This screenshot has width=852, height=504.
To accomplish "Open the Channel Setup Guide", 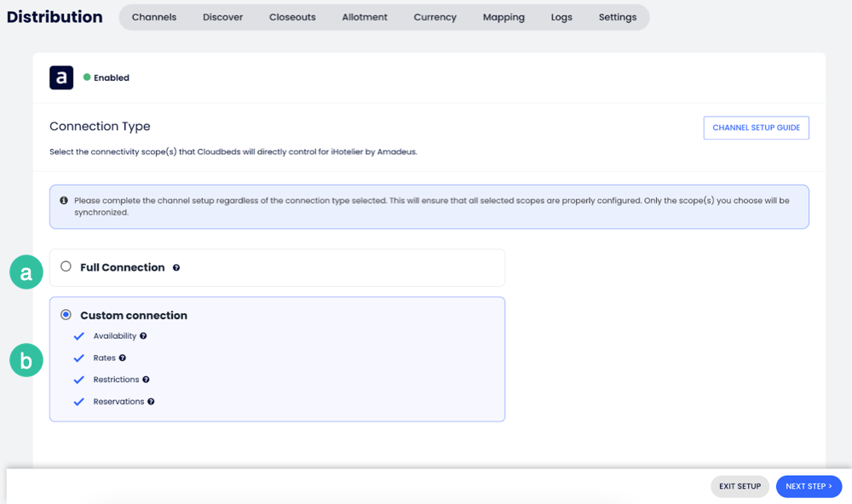I will [x=756, y=128].
